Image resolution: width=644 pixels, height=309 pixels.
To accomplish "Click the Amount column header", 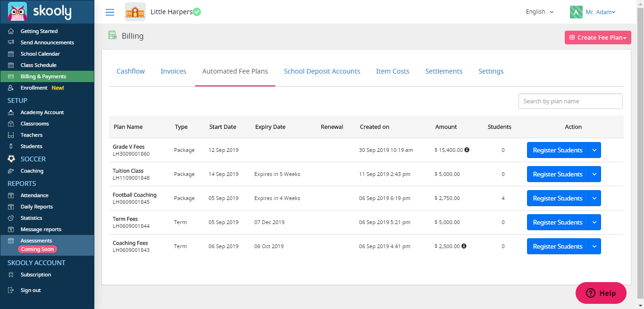I will [x=446, y=126].
